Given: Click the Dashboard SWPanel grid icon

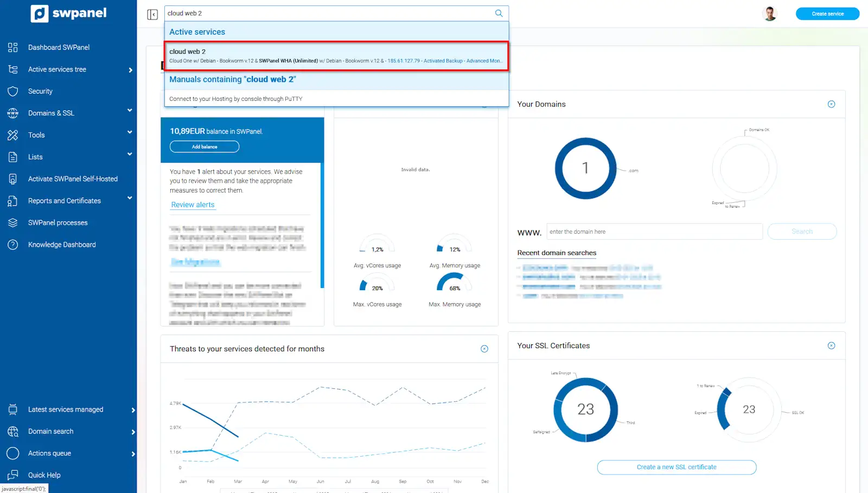Looking at the screenshot, I should [13, 47].
